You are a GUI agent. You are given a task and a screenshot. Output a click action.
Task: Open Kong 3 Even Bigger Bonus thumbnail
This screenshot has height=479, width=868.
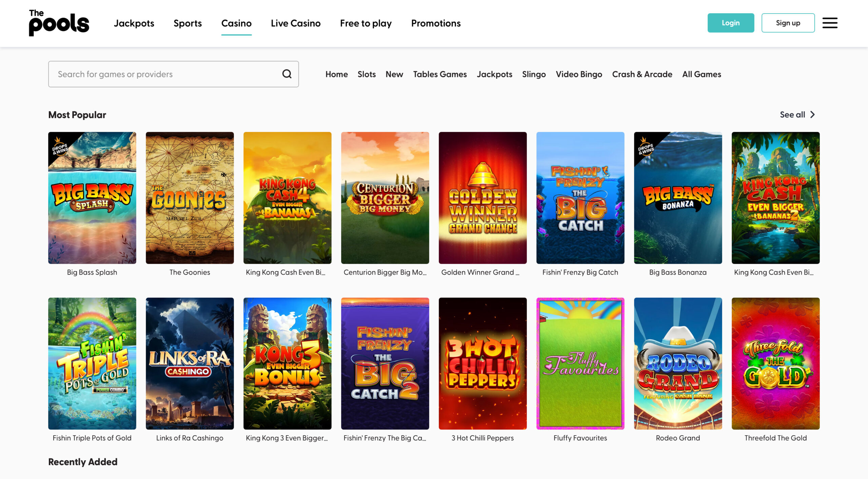coord(287,363)
